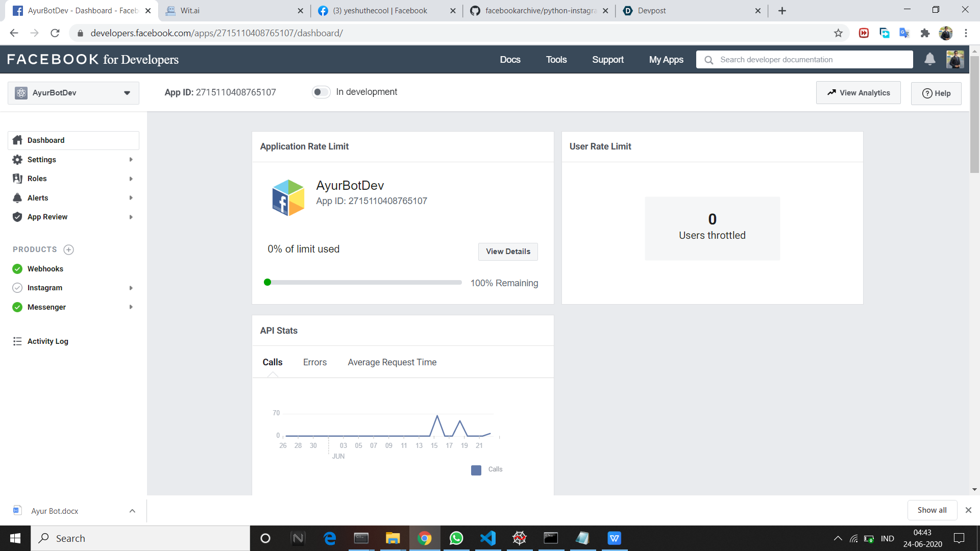Switch to the Errors tab

pyautogui.click(x=314, y=362)
